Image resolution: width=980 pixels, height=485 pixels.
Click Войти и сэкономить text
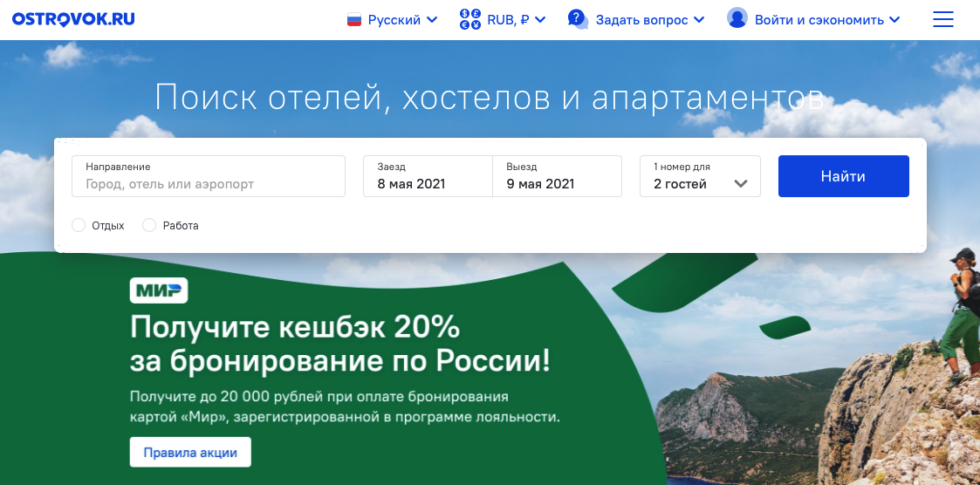[x=819, y=20]
